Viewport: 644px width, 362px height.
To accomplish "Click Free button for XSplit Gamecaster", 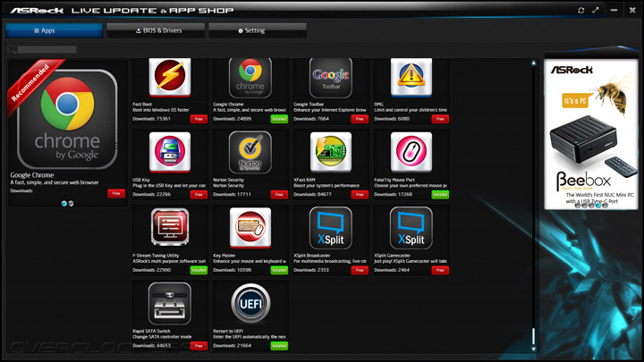I will point(440,270).
